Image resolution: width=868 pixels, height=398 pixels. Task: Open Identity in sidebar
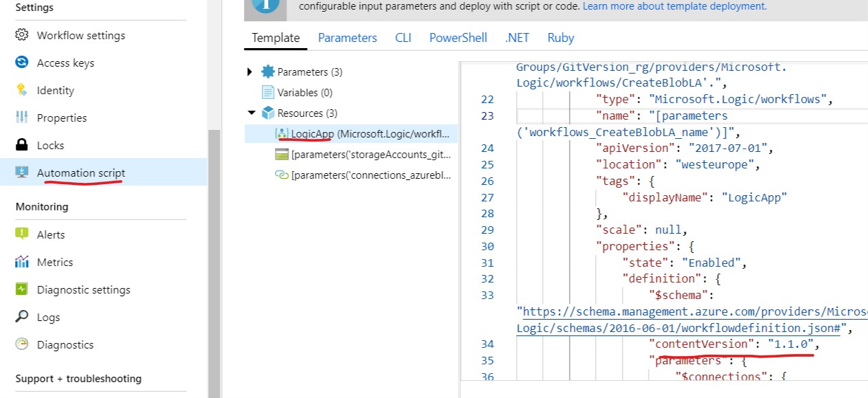pos(56,90)
